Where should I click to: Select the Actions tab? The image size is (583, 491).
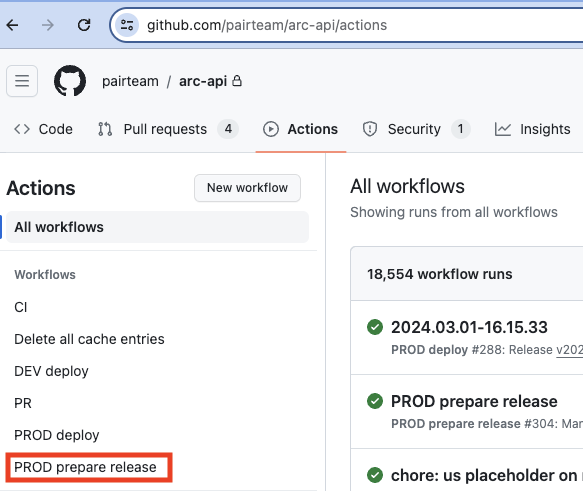[x=300, y=129]
